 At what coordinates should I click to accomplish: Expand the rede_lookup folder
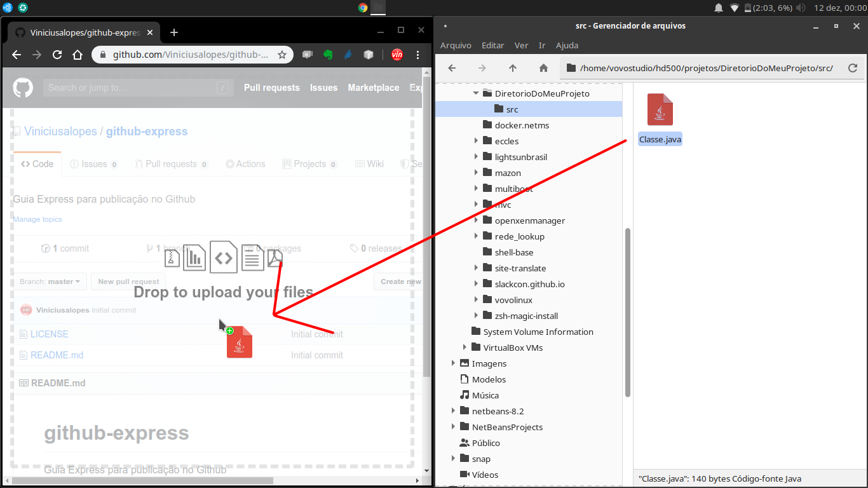pyautogui.click(x=476, y=236)
